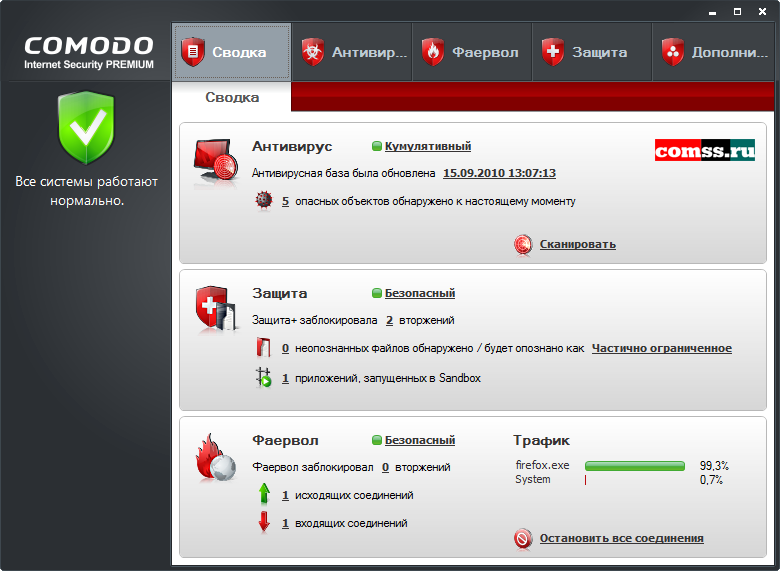
Task: Open the 5 dangerous objects count link
Action: coord(286,201)
